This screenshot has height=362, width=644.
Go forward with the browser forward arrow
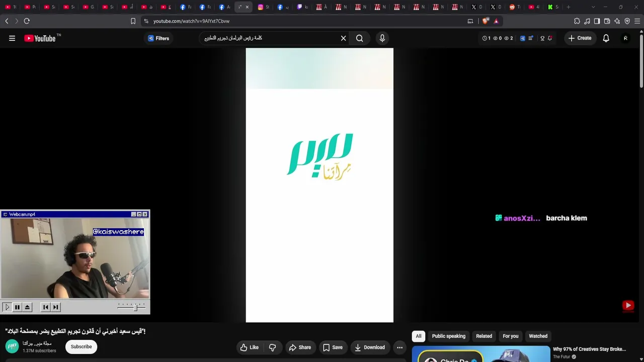pos(17,21)
